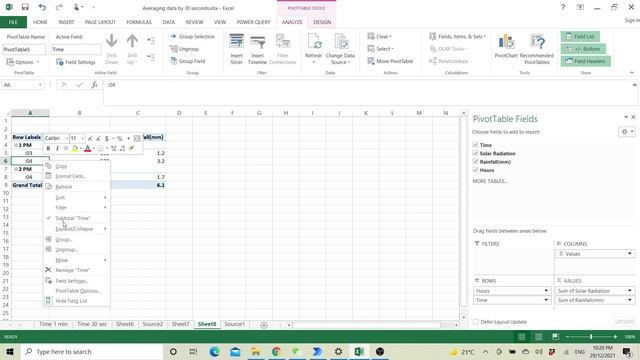Select Remove "Time" from the context menu
The image size is (640, 360).
coord(77,270)
